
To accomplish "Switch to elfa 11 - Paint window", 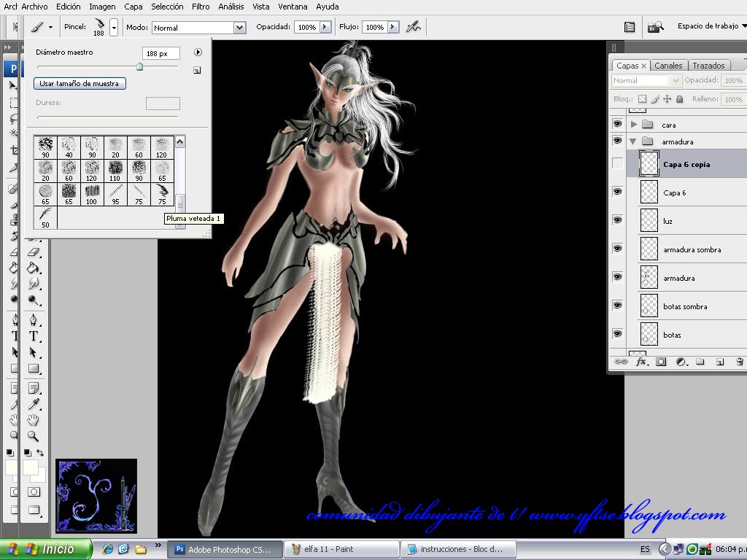I will (341, 549).
